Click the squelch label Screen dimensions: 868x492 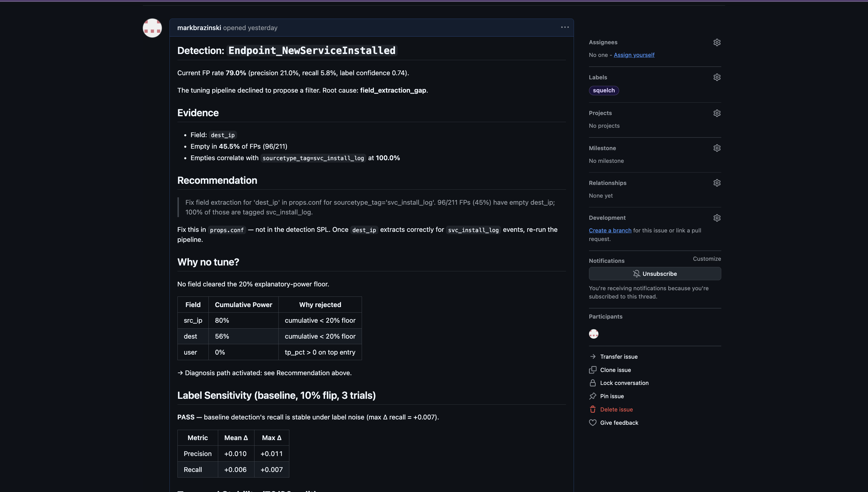tap(603, 91)
